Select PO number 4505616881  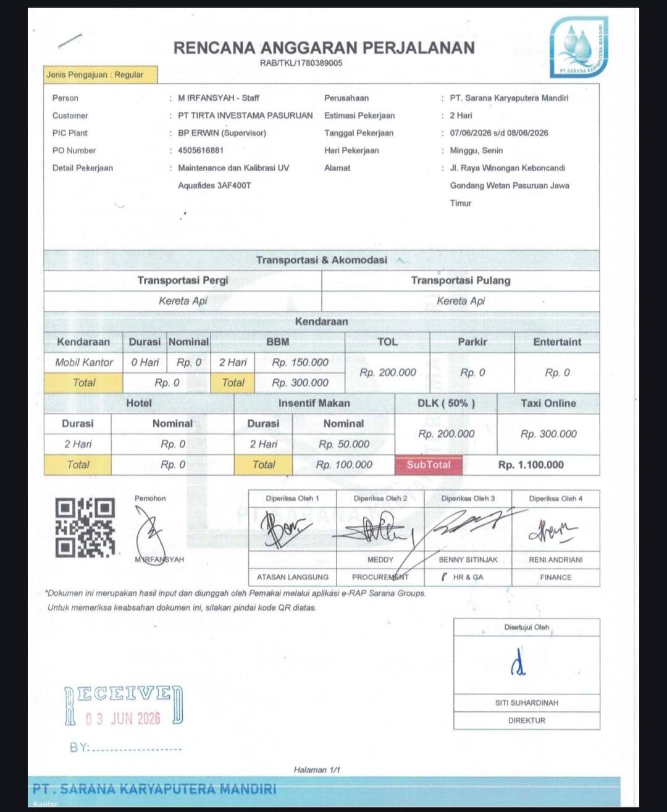201,150
